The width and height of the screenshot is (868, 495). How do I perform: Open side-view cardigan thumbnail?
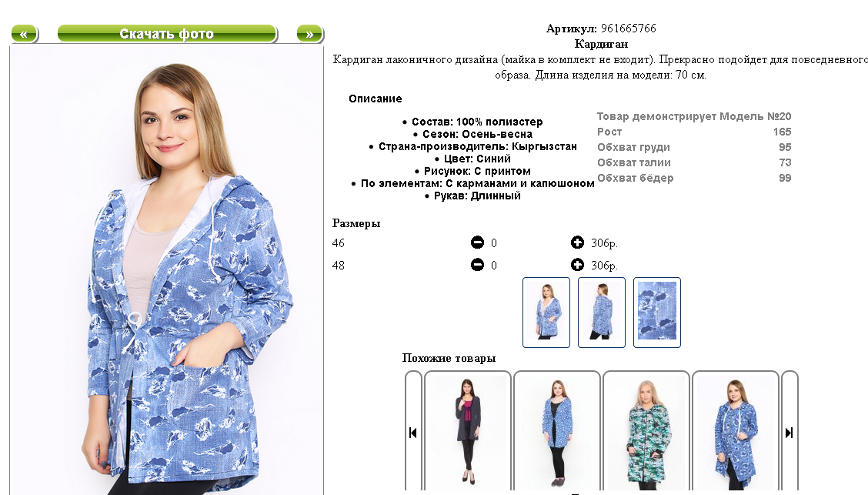[602, 313]
